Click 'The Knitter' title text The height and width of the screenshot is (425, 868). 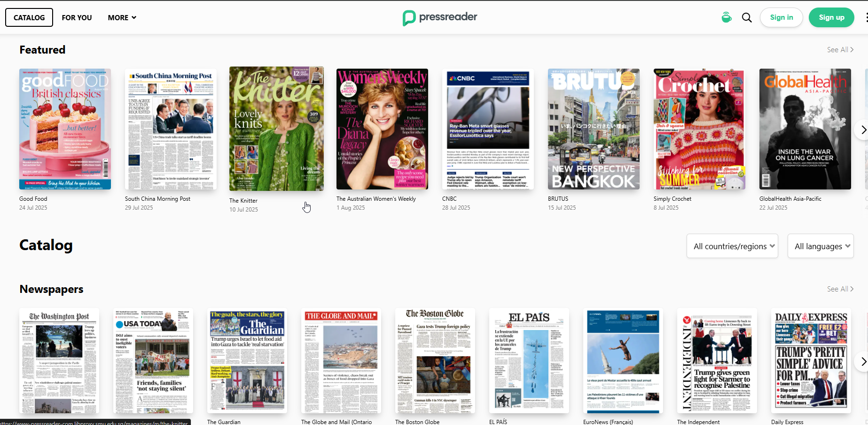(243, 201)
